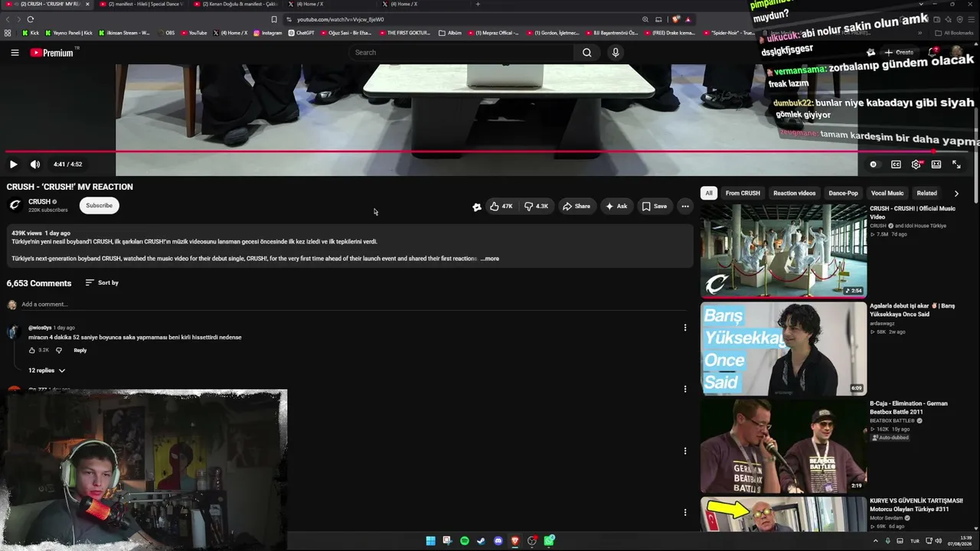This screenshot has width=980, height=551.
Task: Filter suggestions by Dance-Pop
Action: coord(843,193)
